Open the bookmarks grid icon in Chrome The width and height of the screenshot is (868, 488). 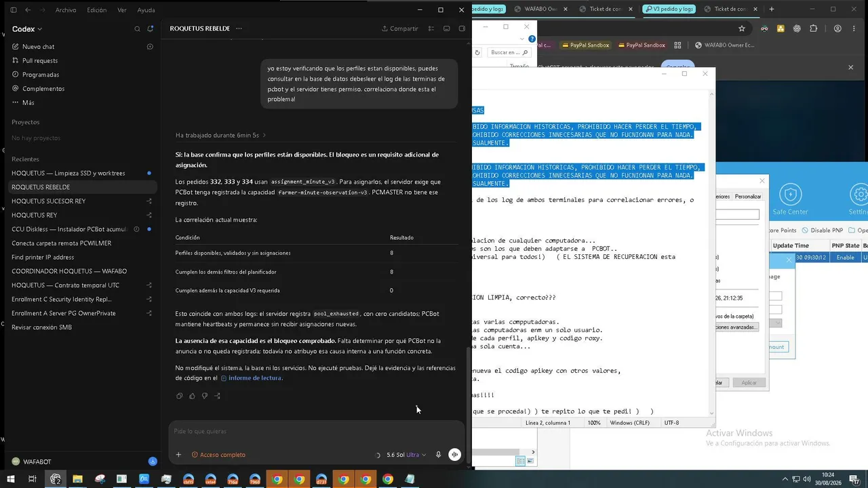pyautogui.click(x=677, y=45)
